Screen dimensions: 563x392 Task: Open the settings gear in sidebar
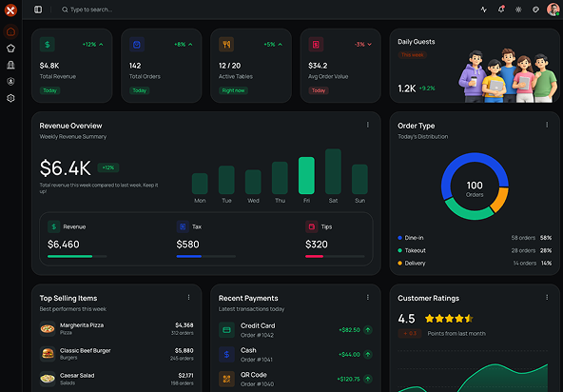10,98
